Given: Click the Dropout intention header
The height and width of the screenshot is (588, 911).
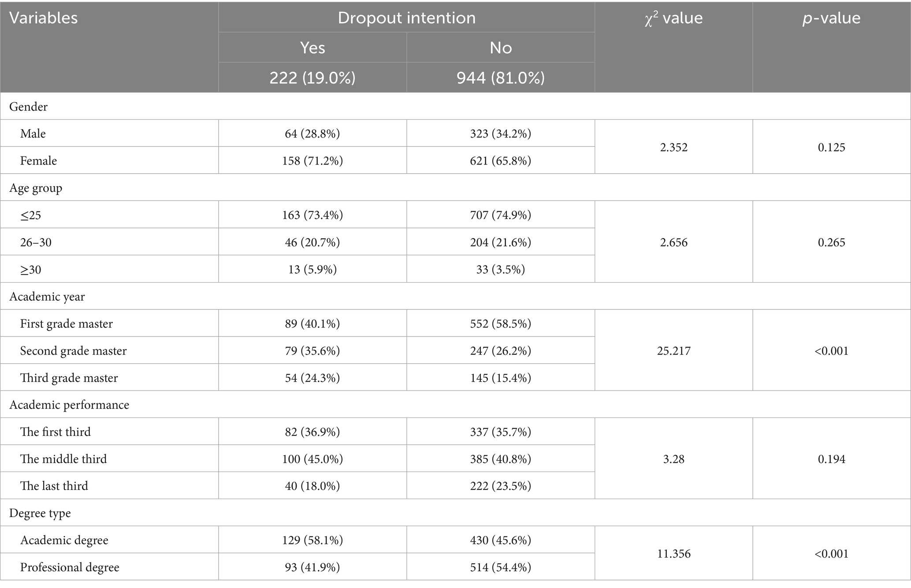Looking at the screenshot, I should [x=406, y=18].
